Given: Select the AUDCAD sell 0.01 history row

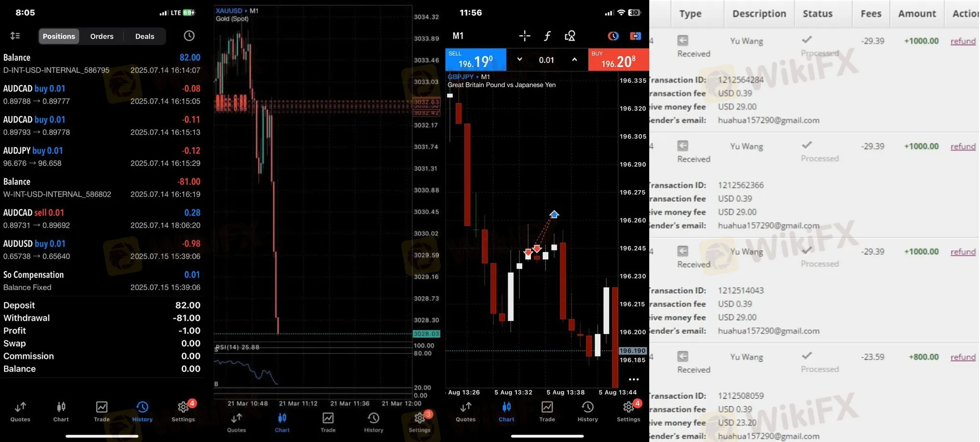Looking at the screenshot, I should pos(101,219).
